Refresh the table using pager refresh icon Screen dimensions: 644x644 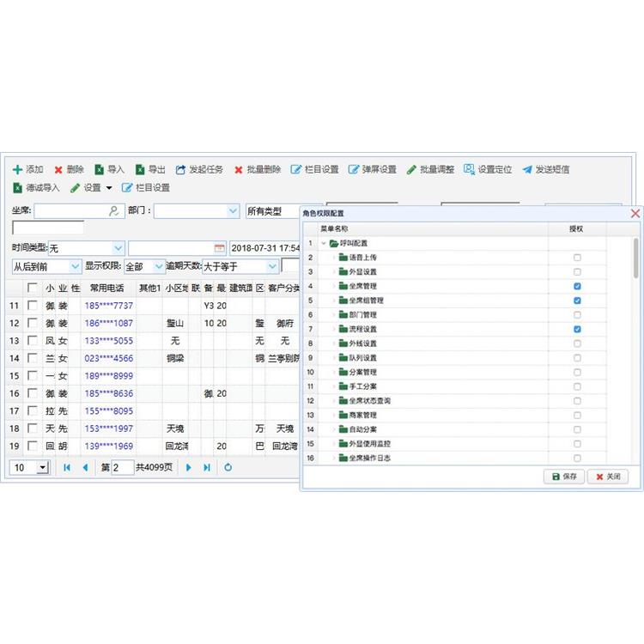tap(228, 467)
